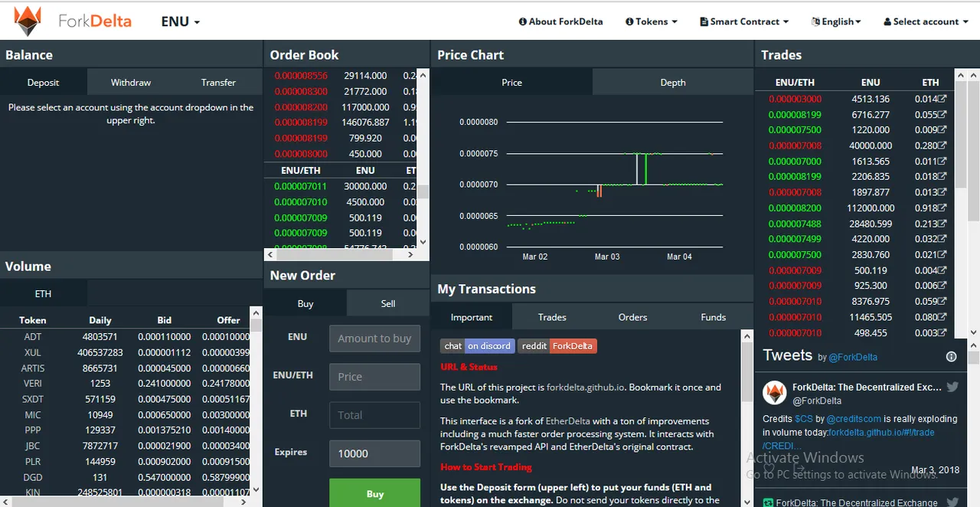Open transaction link icon for 11465.505 trade
The height and width of the screenshot is (507, 980).
pos(942,317)
